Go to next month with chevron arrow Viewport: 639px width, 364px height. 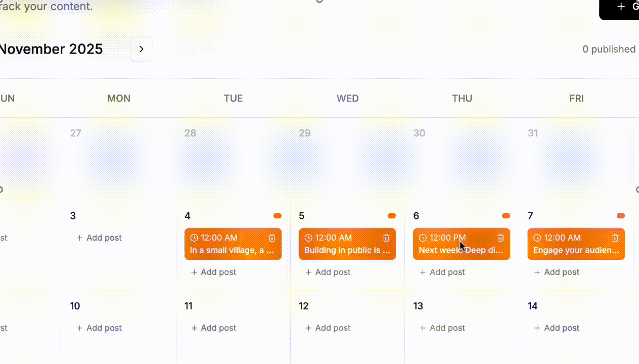(x=142, y=49)
